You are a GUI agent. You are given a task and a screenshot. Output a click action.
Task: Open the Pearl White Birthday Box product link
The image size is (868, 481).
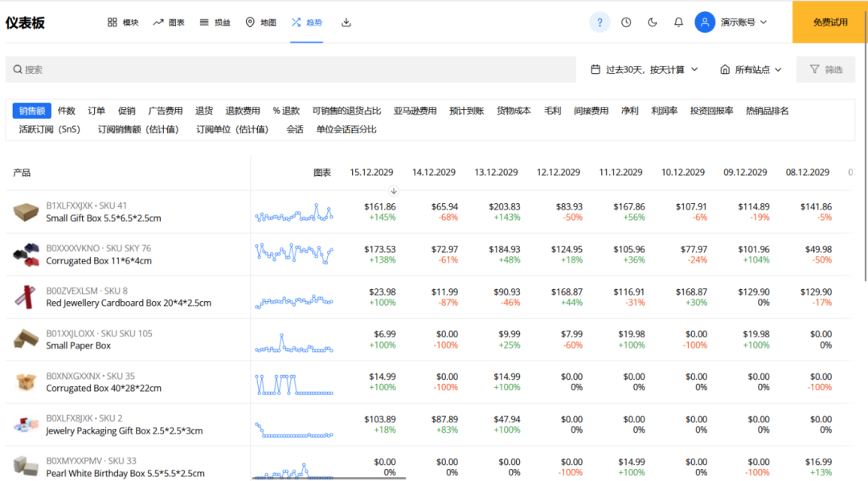pyautogui.click(x=125, y=473)
